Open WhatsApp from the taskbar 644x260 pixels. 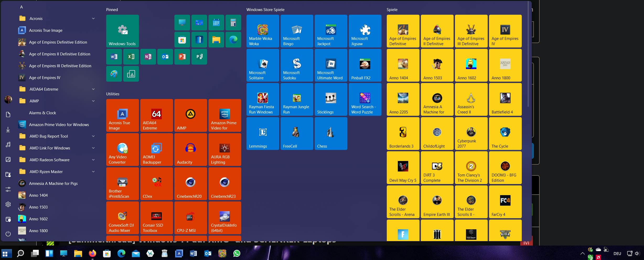tap(237, 253)
